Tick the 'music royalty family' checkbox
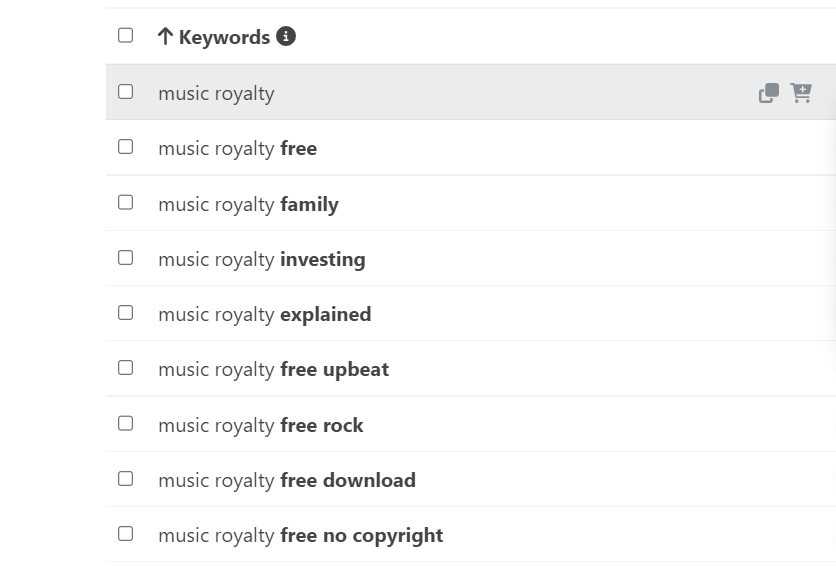836x567 pixels. point(125,203)
